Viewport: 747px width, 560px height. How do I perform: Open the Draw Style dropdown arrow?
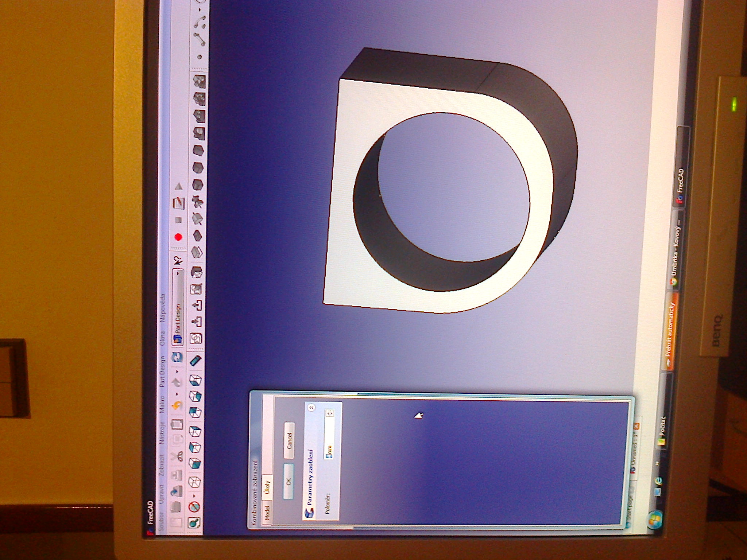(194, 495)
